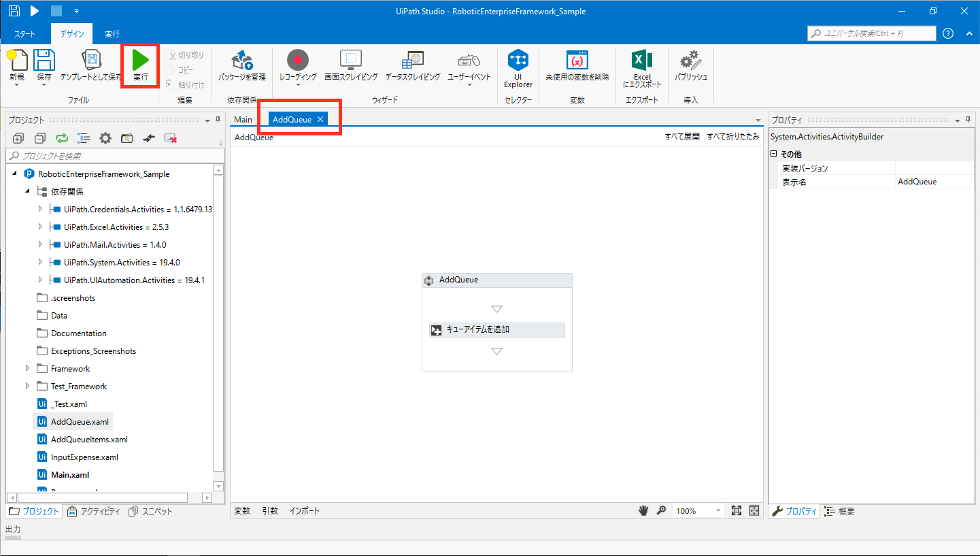Screen dimensions: 980x556
Task: Select the Data folder
Action: [59, 316]
